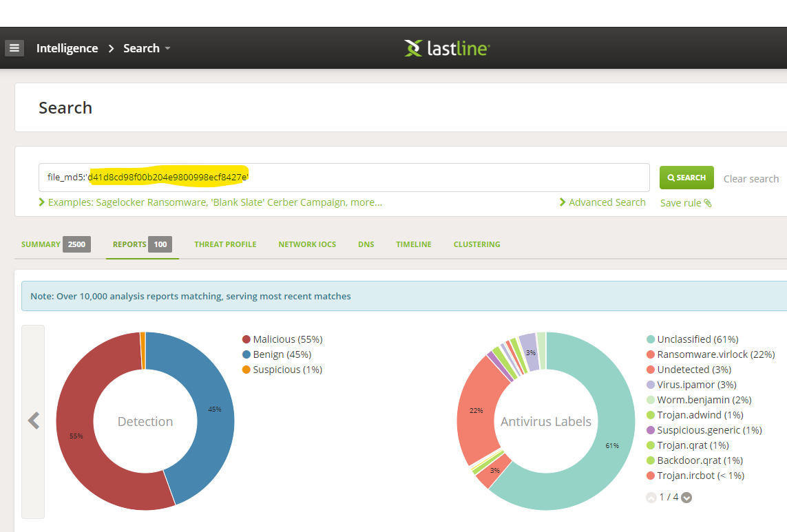The width and height of the screenshot is (787, 532).
Task: Open the Search breadcrumb dropdown
Action: 147,48
